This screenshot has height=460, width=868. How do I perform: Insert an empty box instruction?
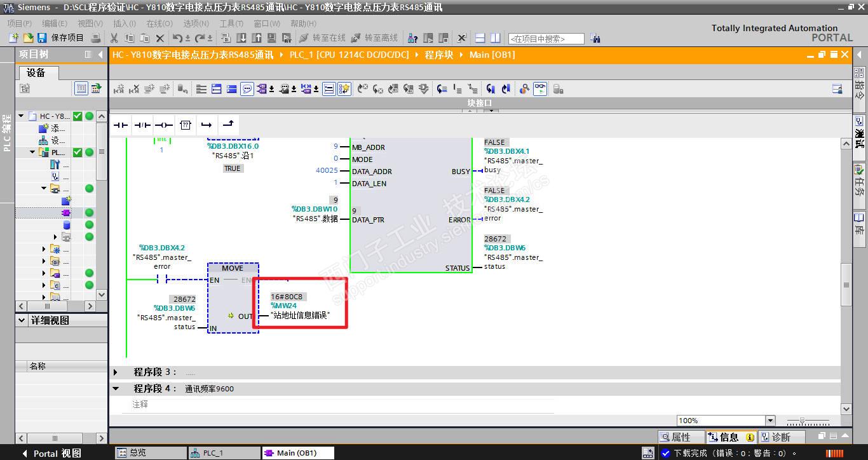(x=185, y=125)
